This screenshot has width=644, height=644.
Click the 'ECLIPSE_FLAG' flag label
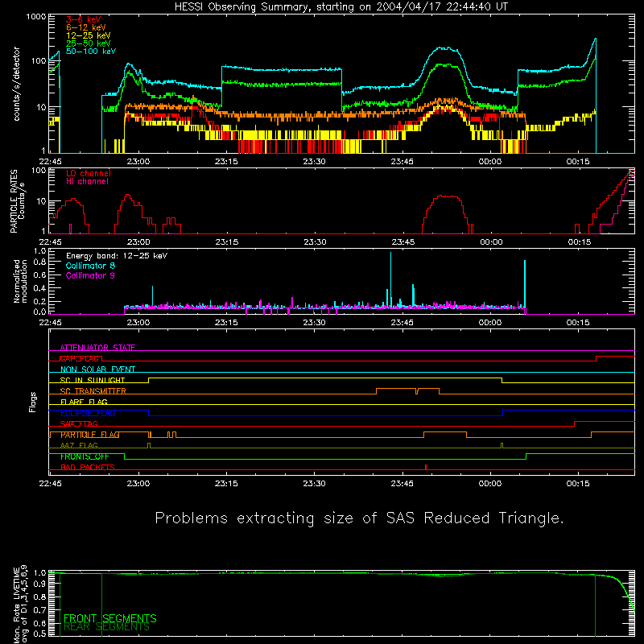tap(88, 413)
